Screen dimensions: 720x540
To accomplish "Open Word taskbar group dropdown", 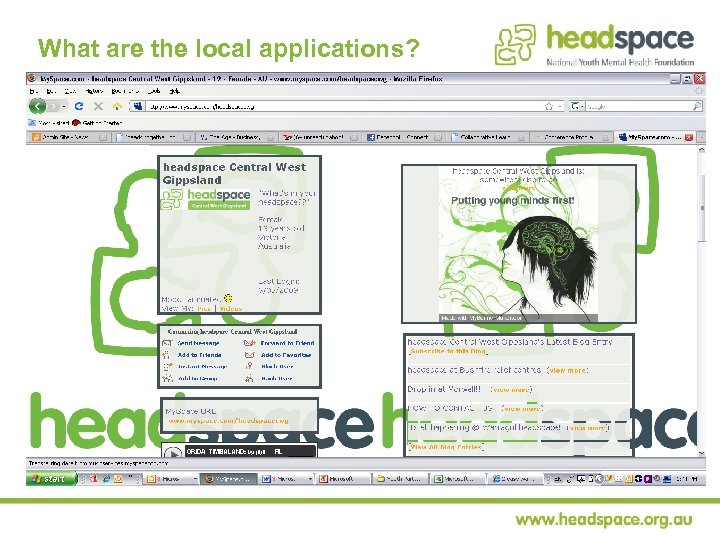I will tap(310, 479).
